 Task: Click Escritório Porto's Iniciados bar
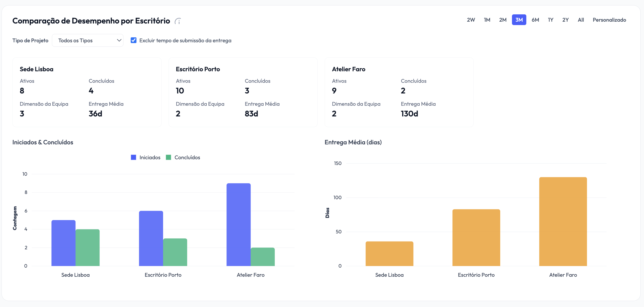151,238
